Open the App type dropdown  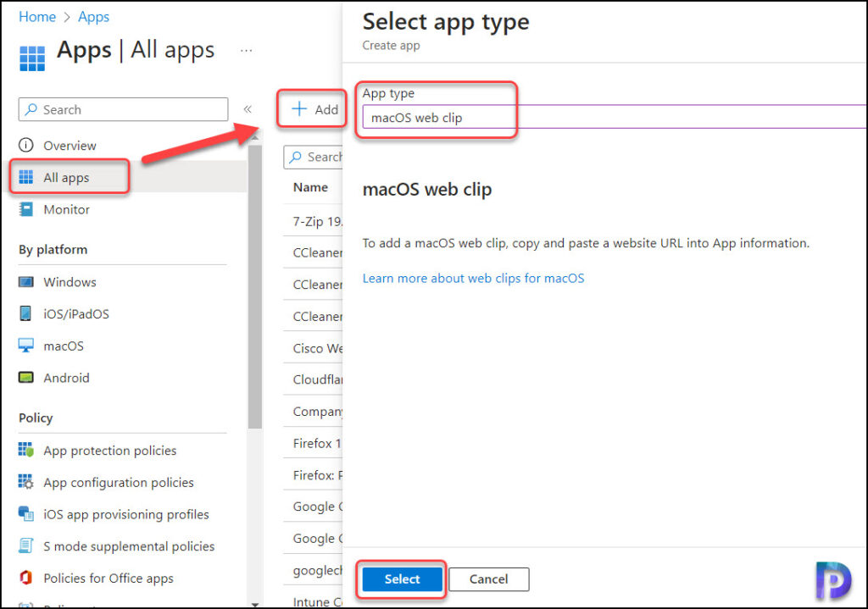[x=615, y=117]
